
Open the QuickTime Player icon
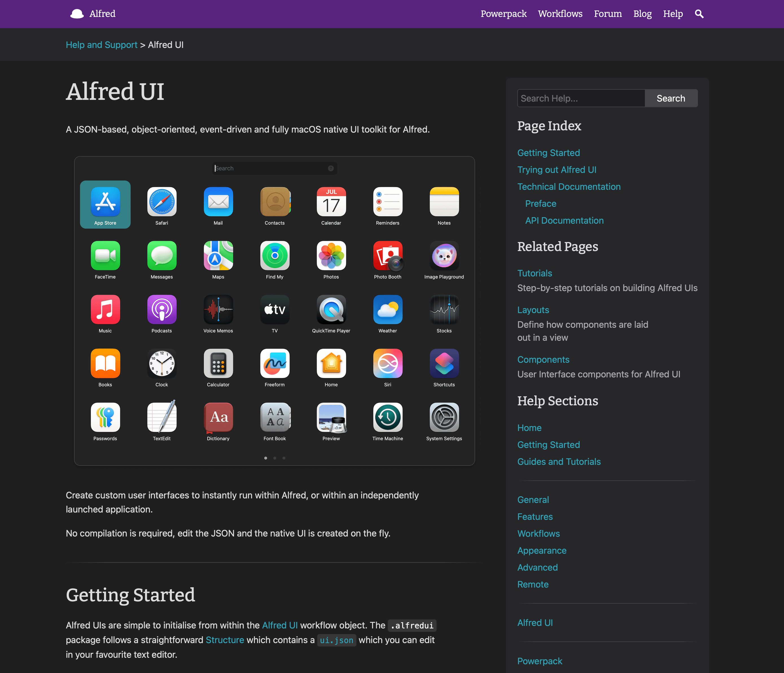point(331,309)
